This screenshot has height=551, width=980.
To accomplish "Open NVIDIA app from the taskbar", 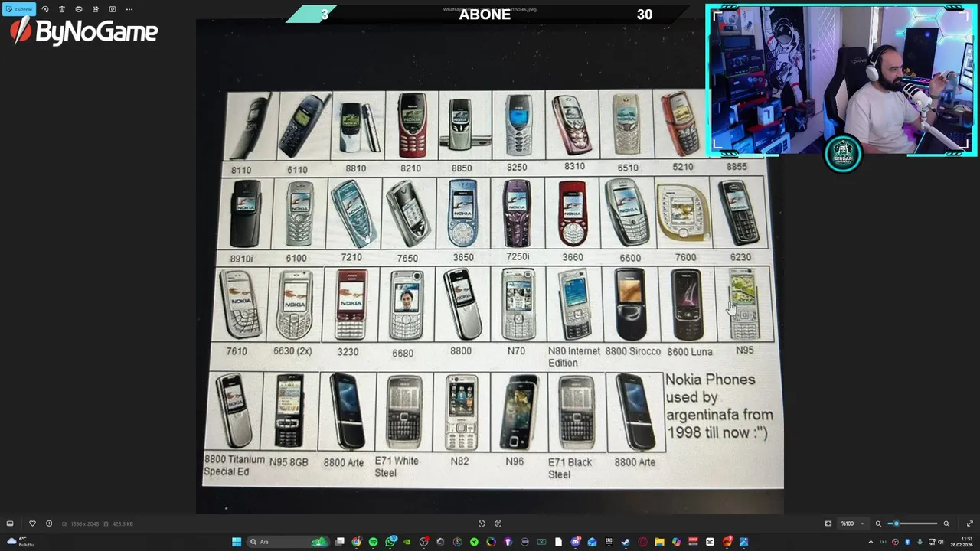I will (x=407, y=542).
